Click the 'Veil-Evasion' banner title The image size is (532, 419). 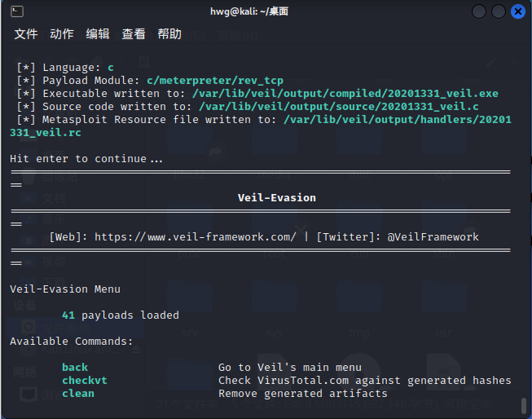pyautogui.click(x=277, y=197)
